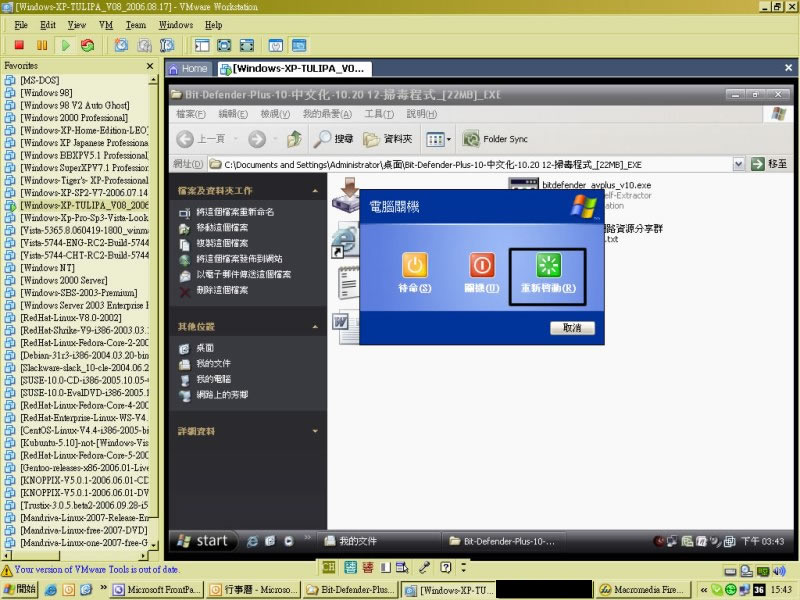
Task: Click 網路上的芳鄰 network places link
Action: (x=222, y=395)
